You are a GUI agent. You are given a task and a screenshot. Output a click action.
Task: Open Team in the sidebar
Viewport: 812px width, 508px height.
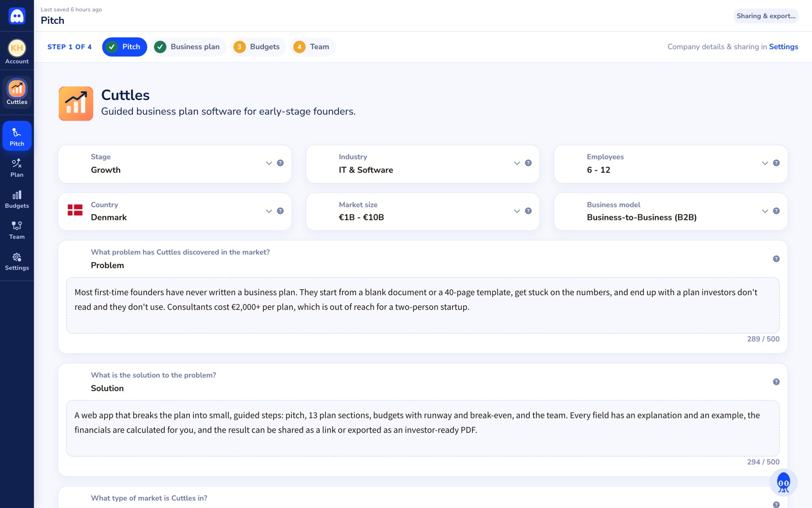click(x=17, y=230)
